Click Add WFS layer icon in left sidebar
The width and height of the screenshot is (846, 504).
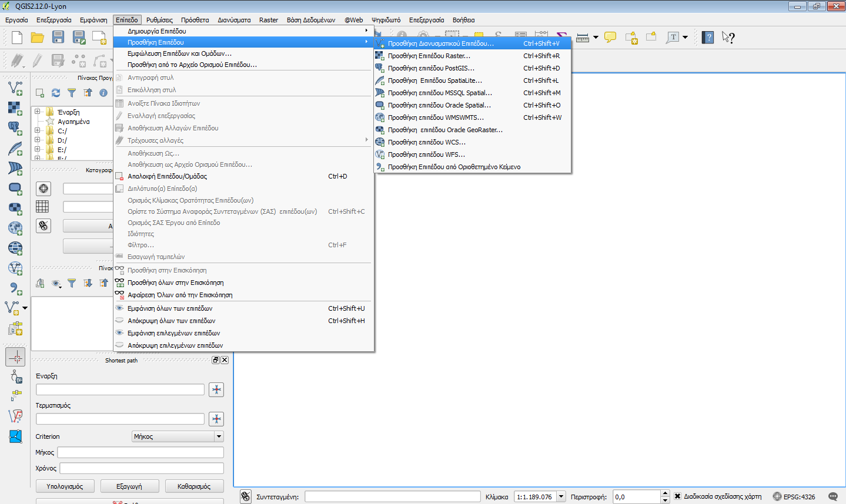tap(15, 267)
